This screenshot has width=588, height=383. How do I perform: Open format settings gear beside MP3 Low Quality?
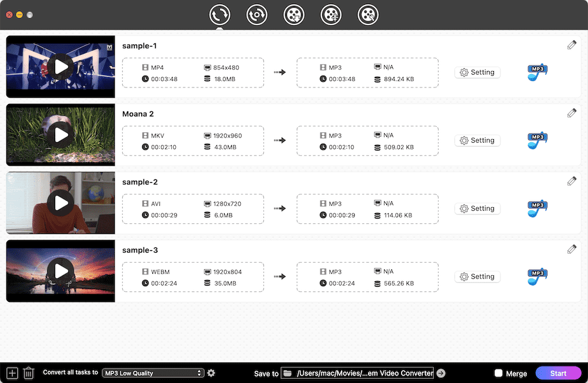point(211,373)
